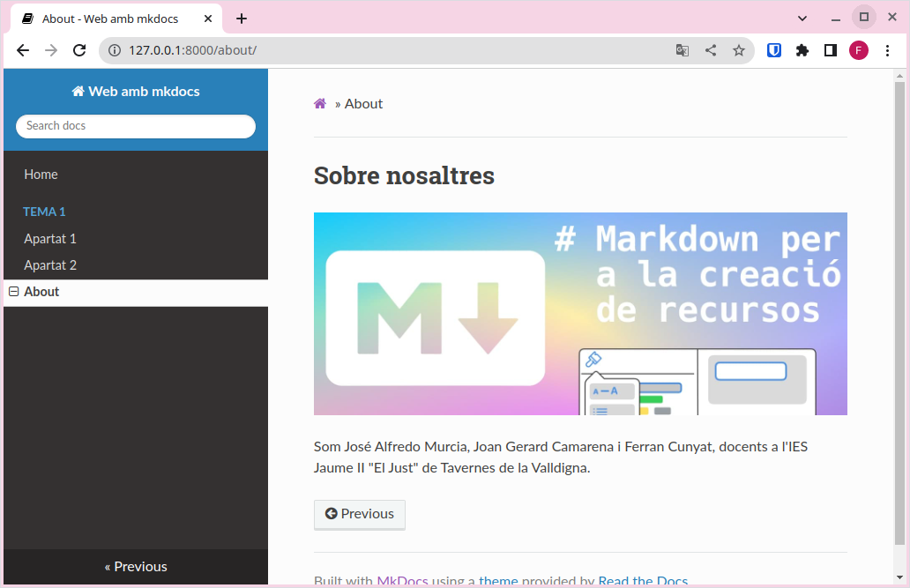Reload the page with the refresh icon

[x=79, y=50]
